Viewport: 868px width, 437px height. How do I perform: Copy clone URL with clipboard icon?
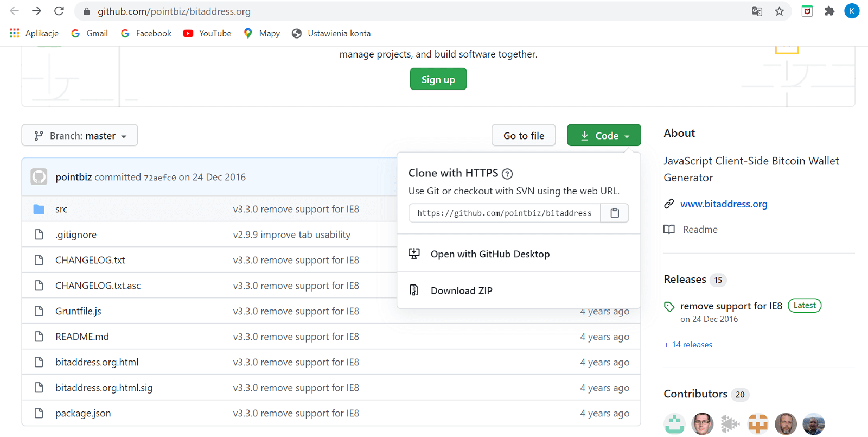pos(615,213)
